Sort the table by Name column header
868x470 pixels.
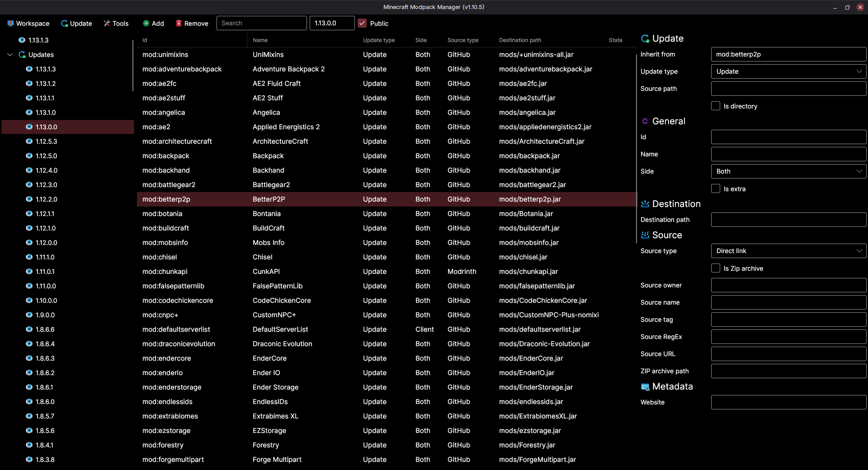[260, 40]
